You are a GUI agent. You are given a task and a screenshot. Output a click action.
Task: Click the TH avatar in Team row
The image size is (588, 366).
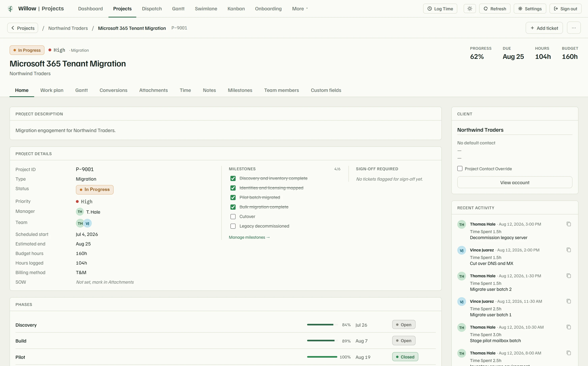coord(80,223)
